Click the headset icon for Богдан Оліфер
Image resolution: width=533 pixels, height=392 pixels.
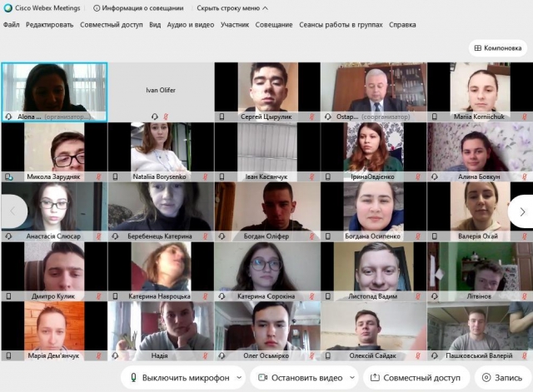pyautogui.click(x=222, y=236)
